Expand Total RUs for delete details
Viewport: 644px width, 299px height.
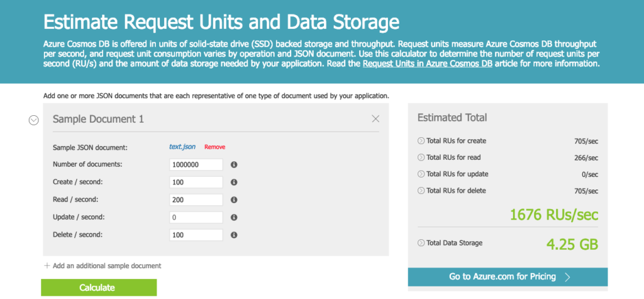(421, 191)
